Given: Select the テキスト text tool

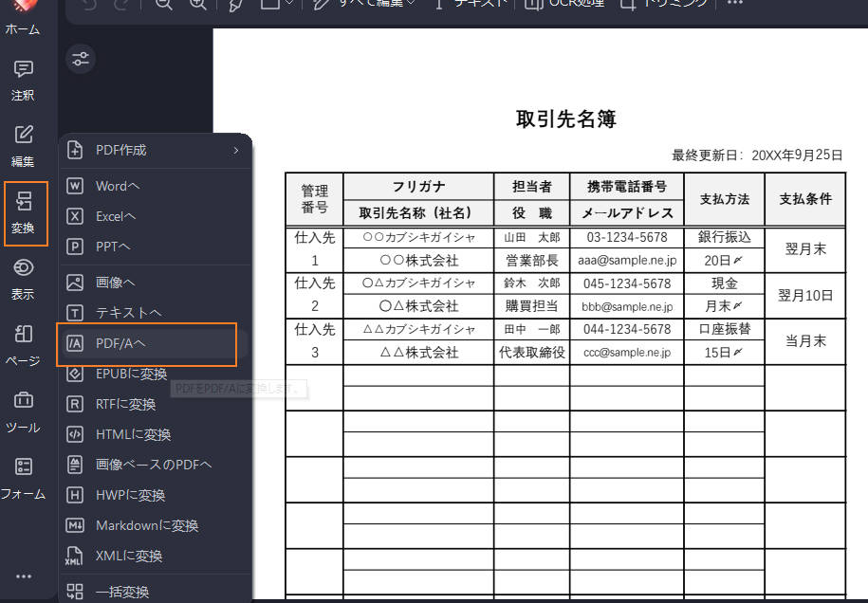Looking at the screenshot, I should pyautogui.click(x=470, y=5).
